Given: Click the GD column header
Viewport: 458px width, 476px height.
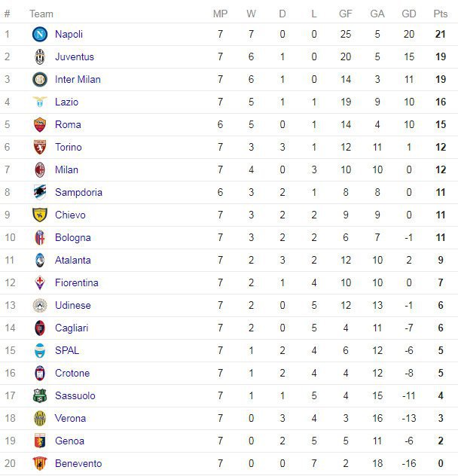Looking at the screenshot, I should 409,14.
